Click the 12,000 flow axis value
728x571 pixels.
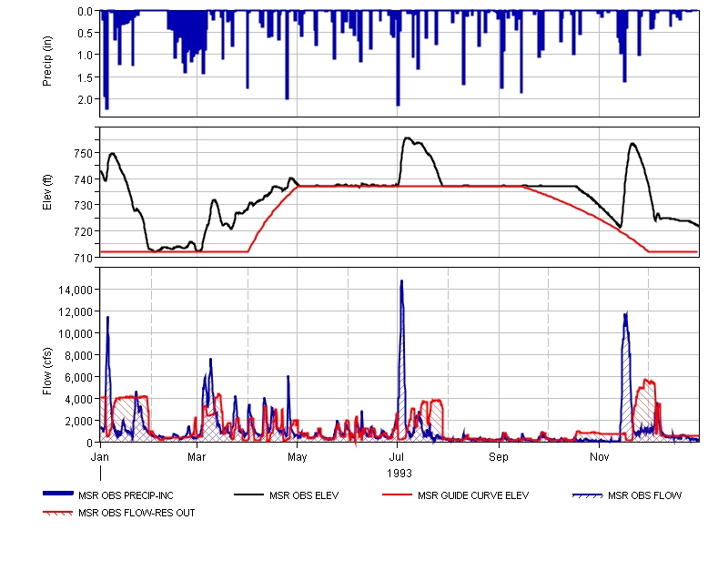[76, 312]
